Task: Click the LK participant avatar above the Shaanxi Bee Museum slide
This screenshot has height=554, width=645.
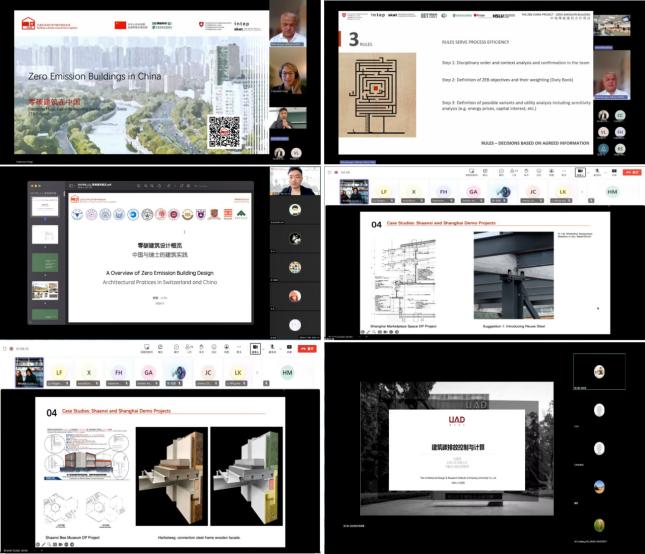Action: coord(238,371)
